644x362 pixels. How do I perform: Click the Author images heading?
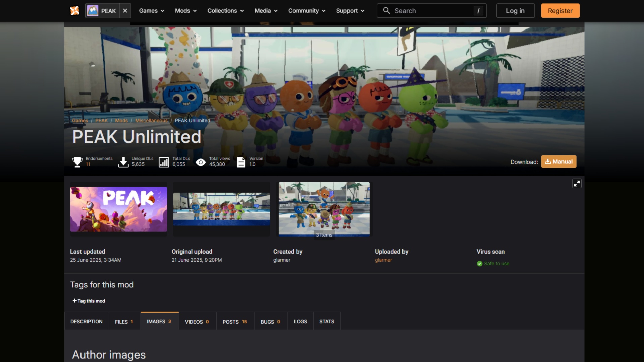[109, 355]
